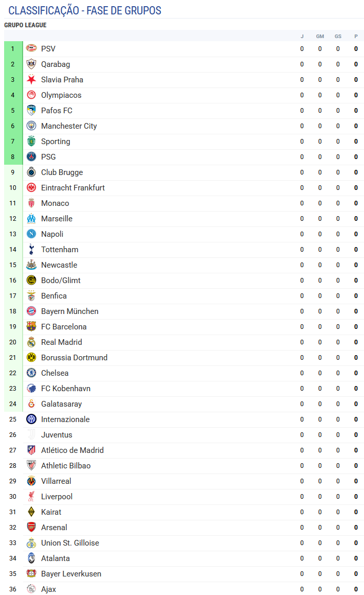Click the Ajax crest icon

(x=31, y=589)
